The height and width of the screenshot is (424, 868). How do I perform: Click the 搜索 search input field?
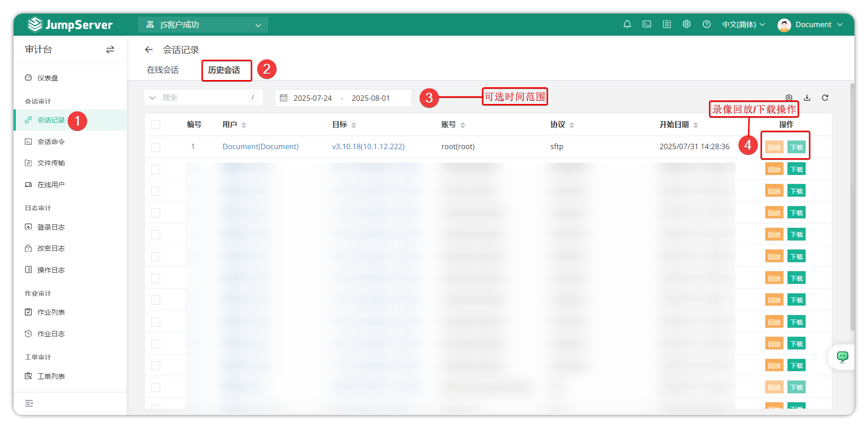coord(204,98)
